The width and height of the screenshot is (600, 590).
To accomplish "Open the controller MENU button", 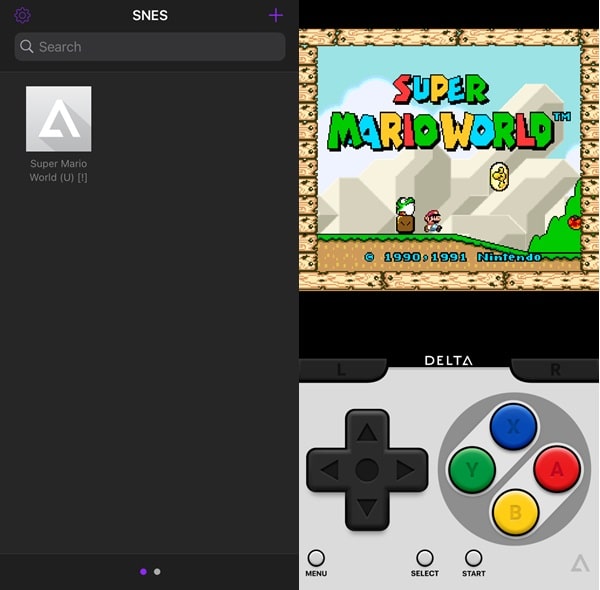I will pyautogui.click(x=316, y=558).
